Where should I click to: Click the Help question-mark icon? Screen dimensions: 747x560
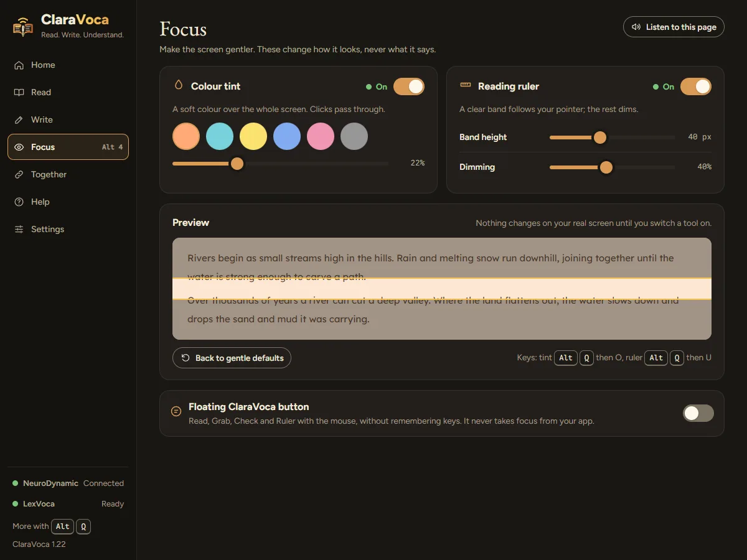[x=19, y=202]
